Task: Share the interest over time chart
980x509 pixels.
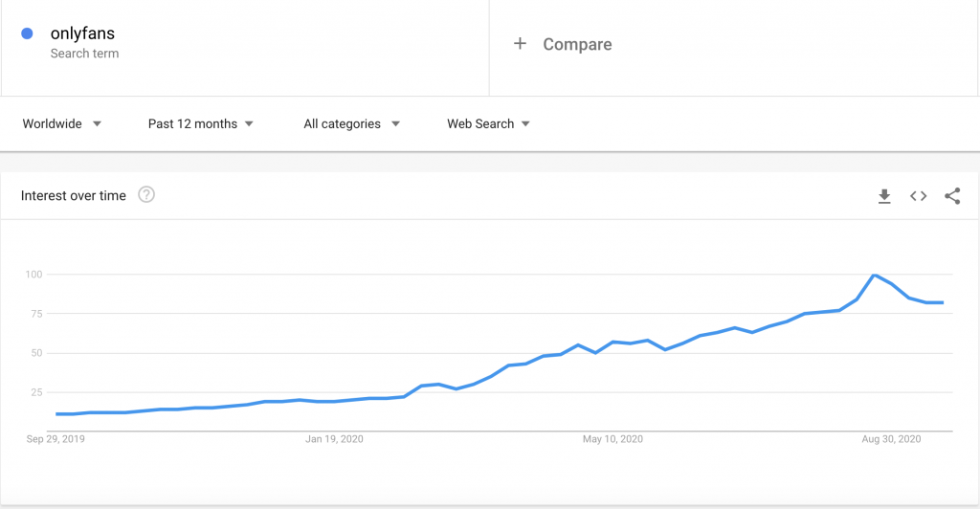Action: [952, 196]
